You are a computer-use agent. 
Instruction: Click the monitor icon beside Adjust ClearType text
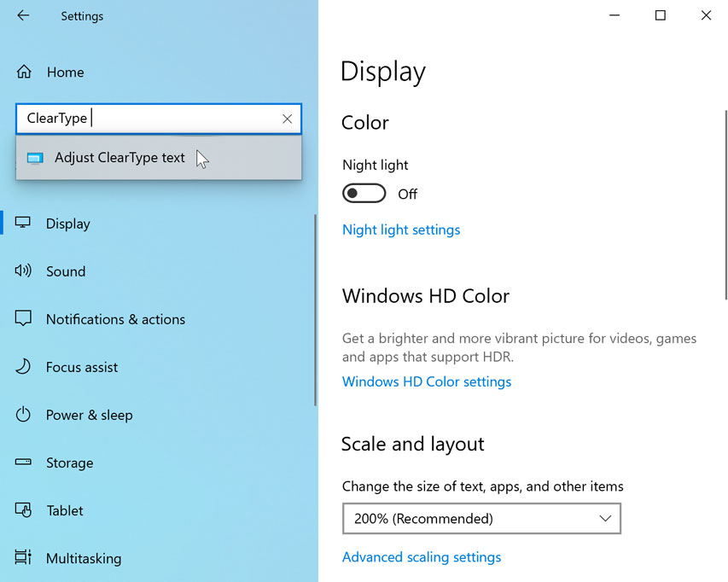pyautogui.click(x=33, y=157)
